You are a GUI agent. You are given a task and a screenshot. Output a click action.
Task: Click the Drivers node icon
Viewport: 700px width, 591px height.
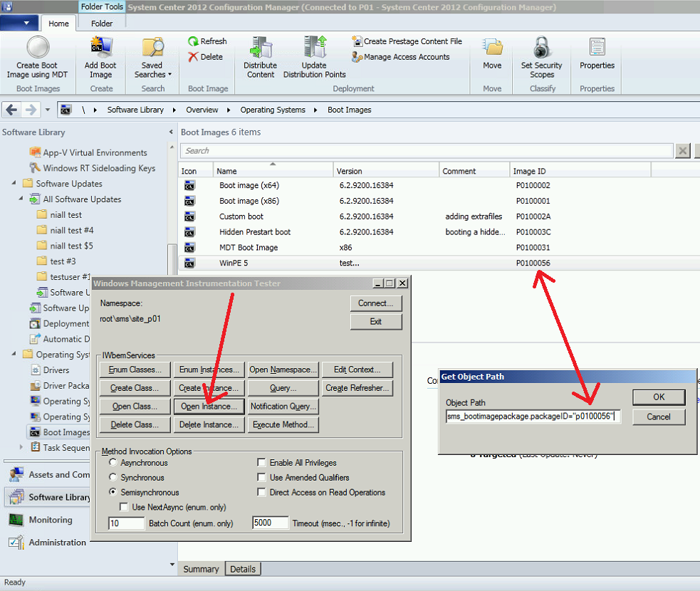click(36, 370)
